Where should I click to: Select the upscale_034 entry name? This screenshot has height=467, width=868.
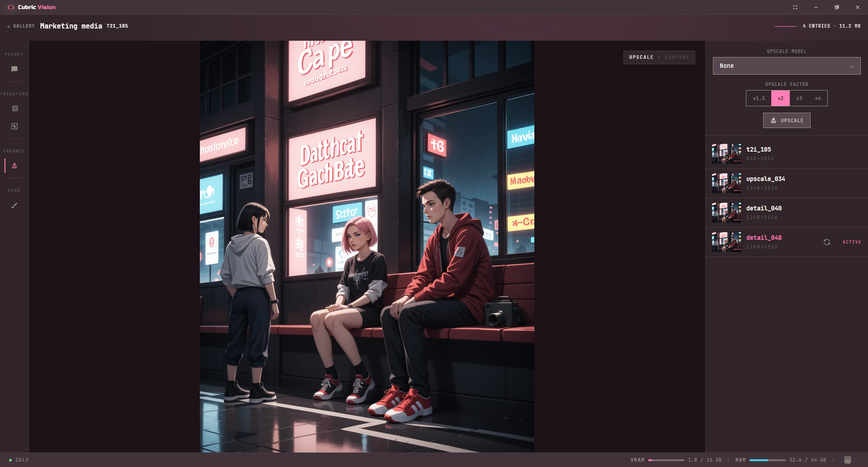tap(766, 179)
